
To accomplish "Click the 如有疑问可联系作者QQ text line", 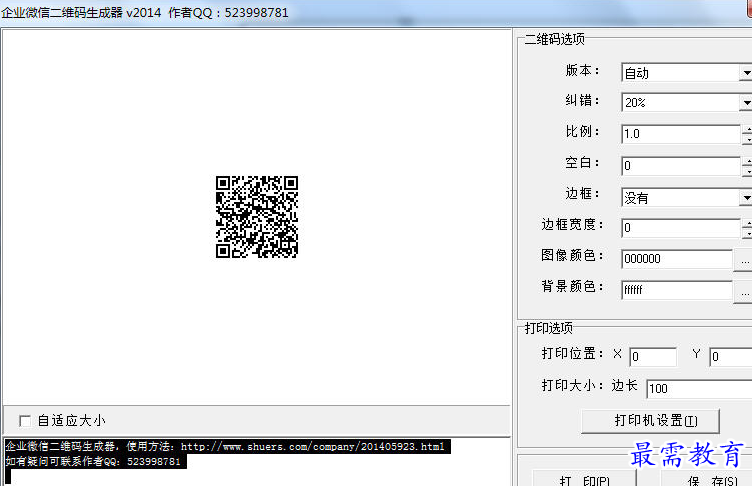I will click(93, 462).
